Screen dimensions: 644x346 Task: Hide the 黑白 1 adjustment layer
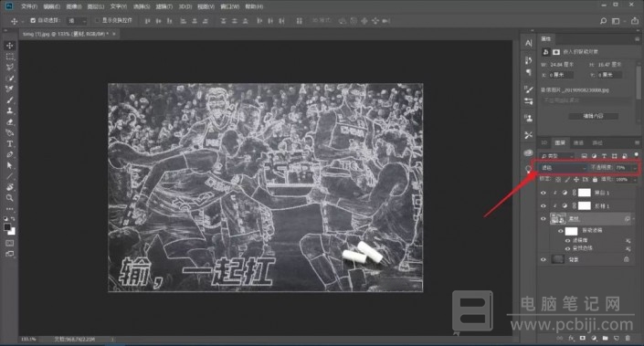pos(544,193)
